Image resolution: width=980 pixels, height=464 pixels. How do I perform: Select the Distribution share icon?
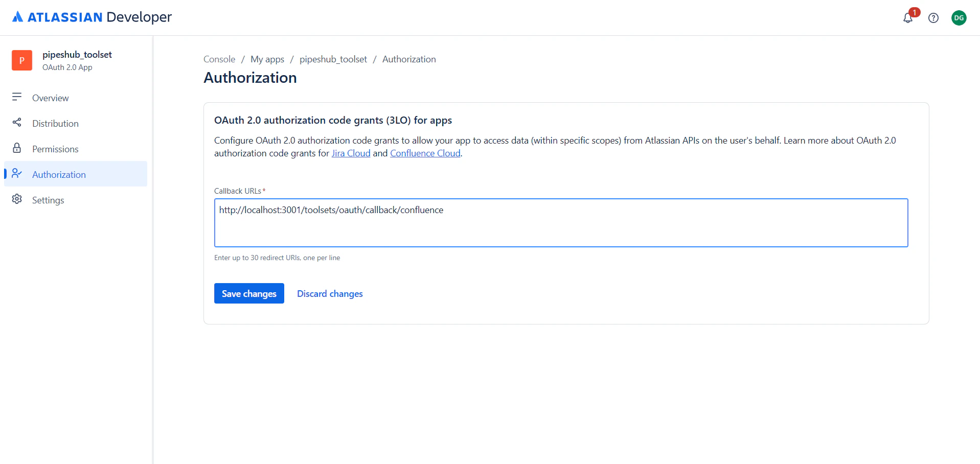tap(17, 123)
